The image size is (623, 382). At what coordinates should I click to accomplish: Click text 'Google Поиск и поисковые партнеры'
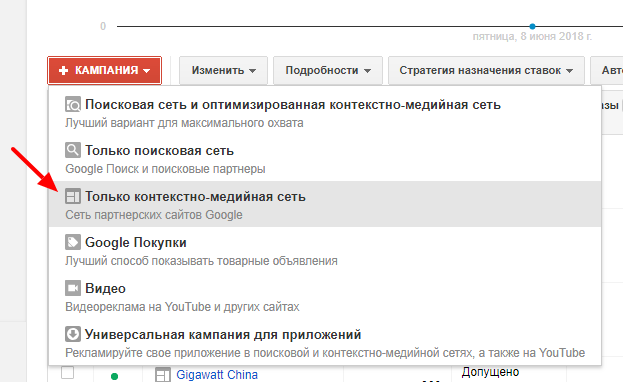[x=165, y=169]
